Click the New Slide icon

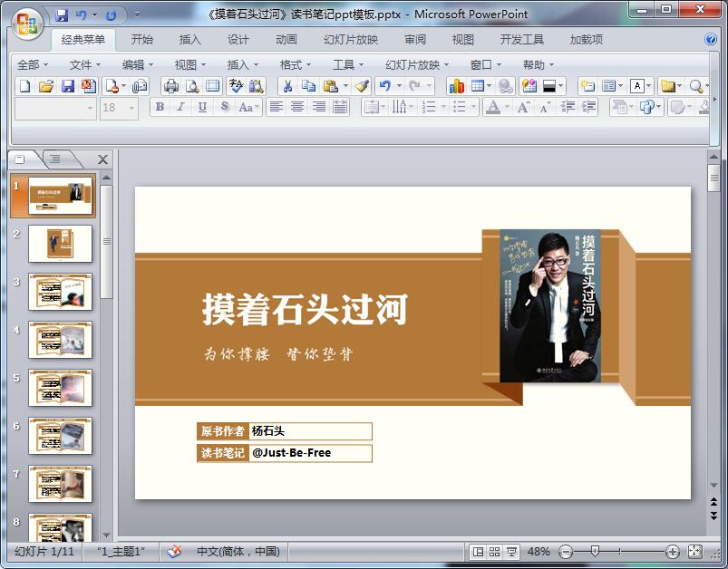click(x=587, y=86)
